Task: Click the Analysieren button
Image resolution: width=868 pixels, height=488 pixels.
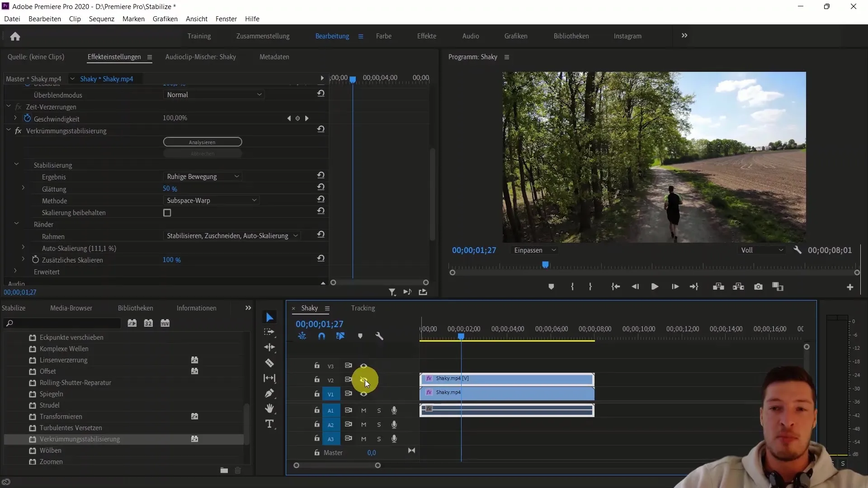Action: [203, 142]
